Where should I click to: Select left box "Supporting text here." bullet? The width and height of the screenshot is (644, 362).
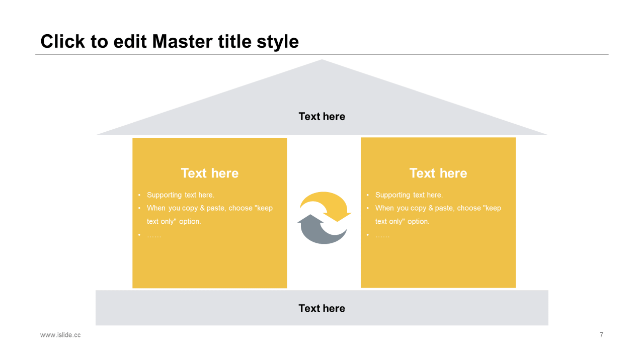click(181, 195)
